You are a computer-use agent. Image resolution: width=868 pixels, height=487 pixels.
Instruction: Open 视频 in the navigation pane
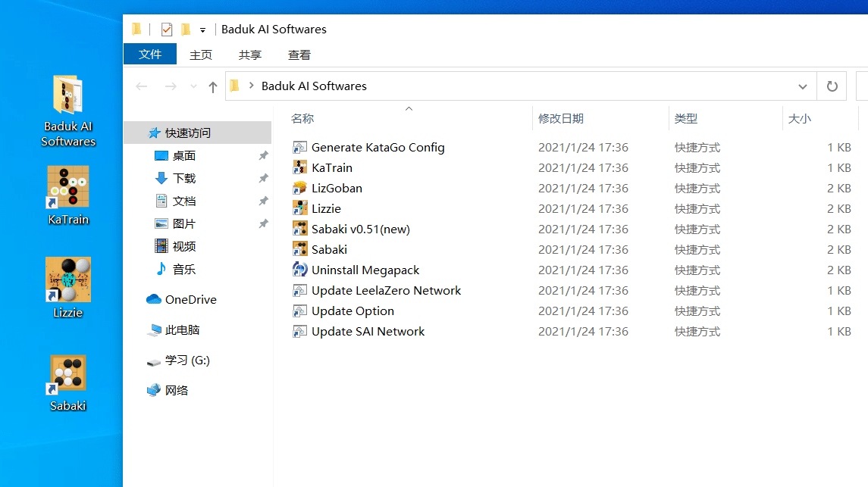click(183, 247)
